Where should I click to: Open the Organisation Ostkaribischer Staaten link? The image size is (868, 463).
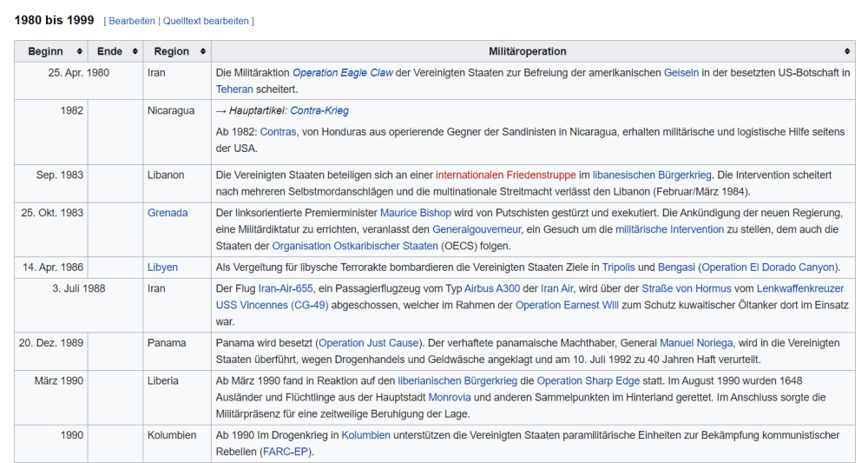pos(344,246)
